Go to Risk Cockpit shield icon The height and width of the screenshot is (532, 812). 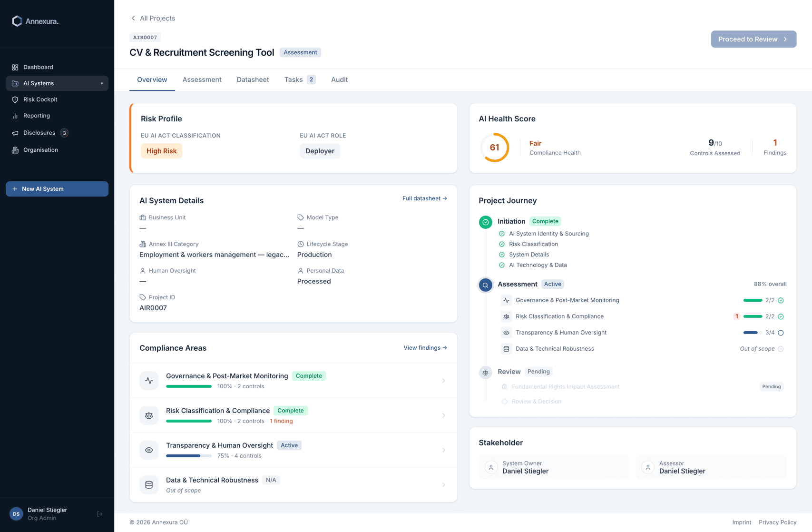point(15,99)
